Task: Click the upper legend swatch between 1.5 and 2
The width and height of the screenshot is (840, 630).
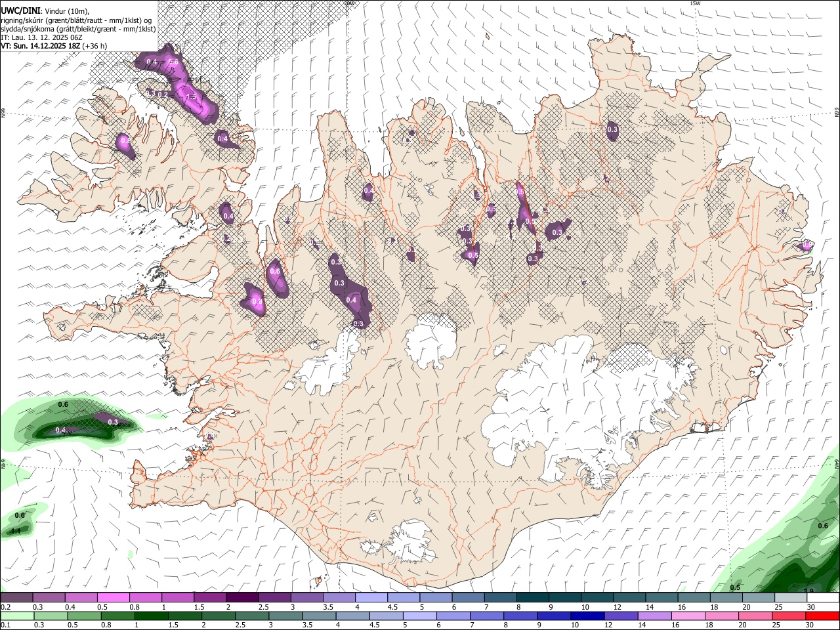Action: point(210,598)
